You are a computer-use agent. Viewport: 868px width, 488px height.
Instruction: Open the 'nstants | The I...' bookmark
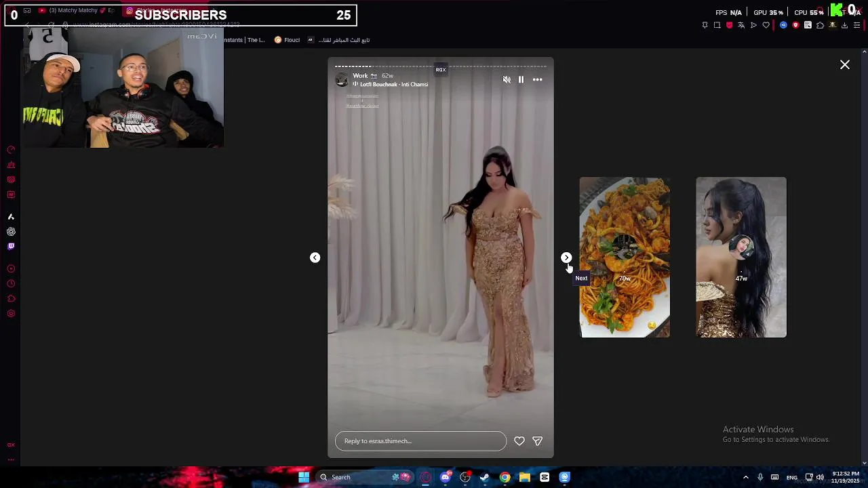pos(244,40)
